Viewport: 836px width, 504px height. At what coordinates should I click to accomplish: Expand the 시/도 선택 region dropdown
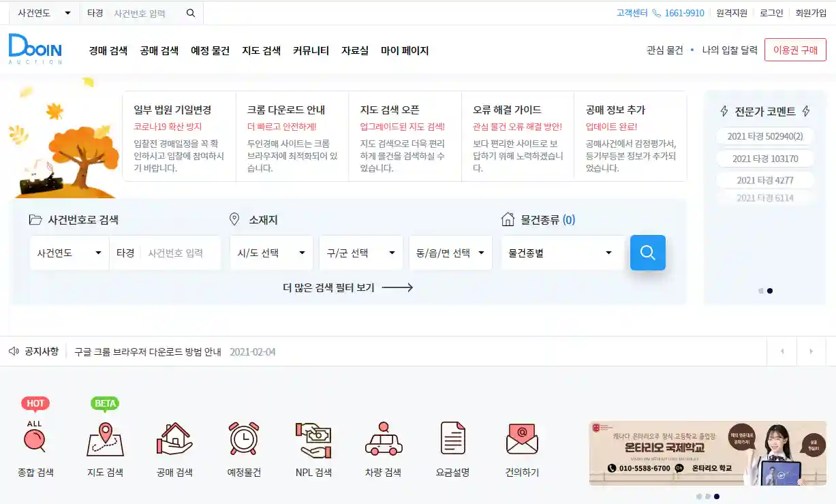pyautogui.click(x=271, y=252)
